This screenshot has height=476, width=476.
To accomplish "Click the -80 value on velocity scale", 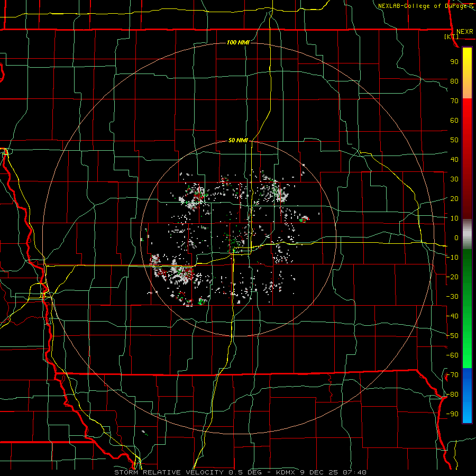I will click(x=452, y=395).
